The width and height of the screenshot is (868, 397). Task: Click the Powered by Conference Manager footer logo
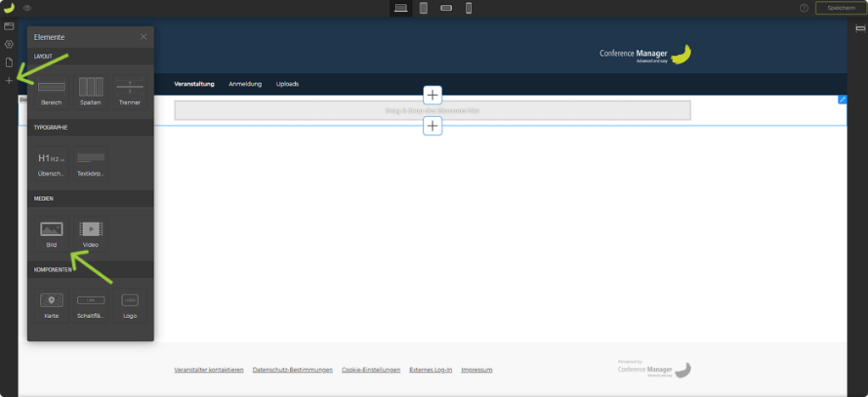pos(654,369)
